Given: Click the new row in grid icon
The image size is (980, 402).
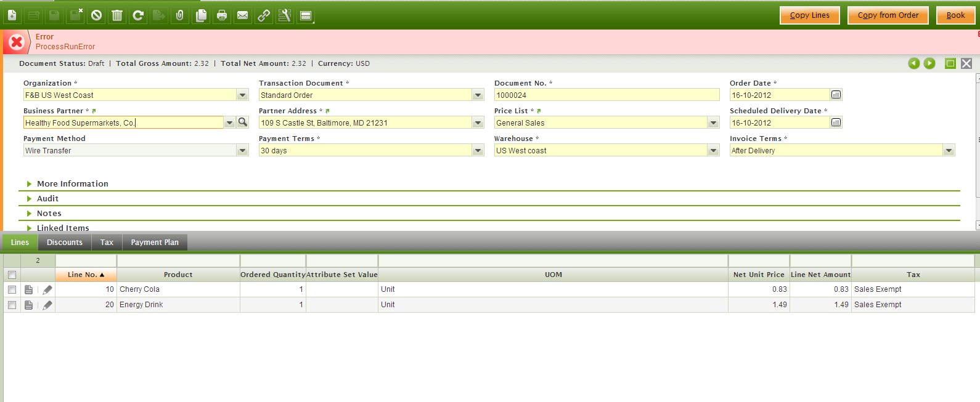Looking at the screenshot, I should pos(33,15).
